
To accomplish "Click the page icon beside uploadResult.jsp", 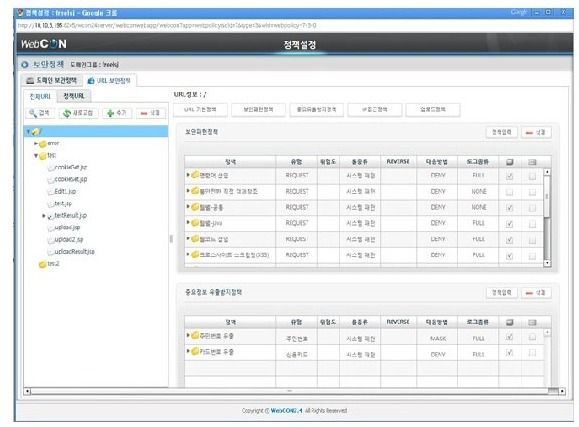I will [51, 252].
